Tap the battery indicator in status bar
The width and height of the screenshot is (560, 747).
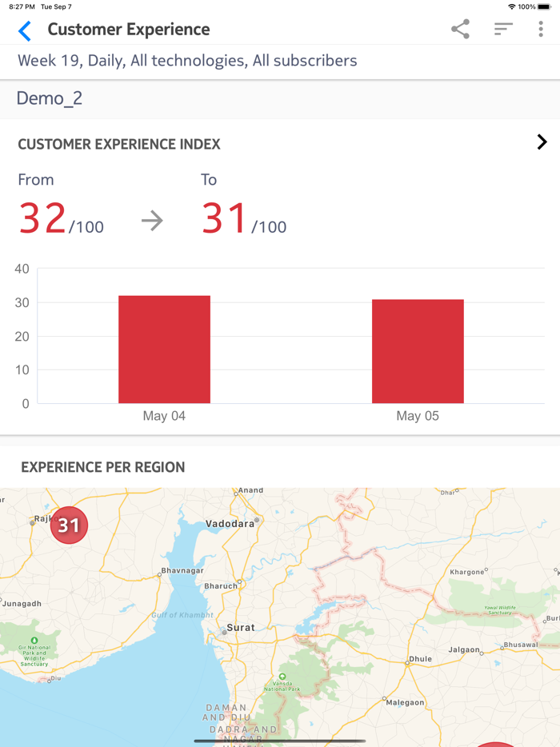point(544,6)
